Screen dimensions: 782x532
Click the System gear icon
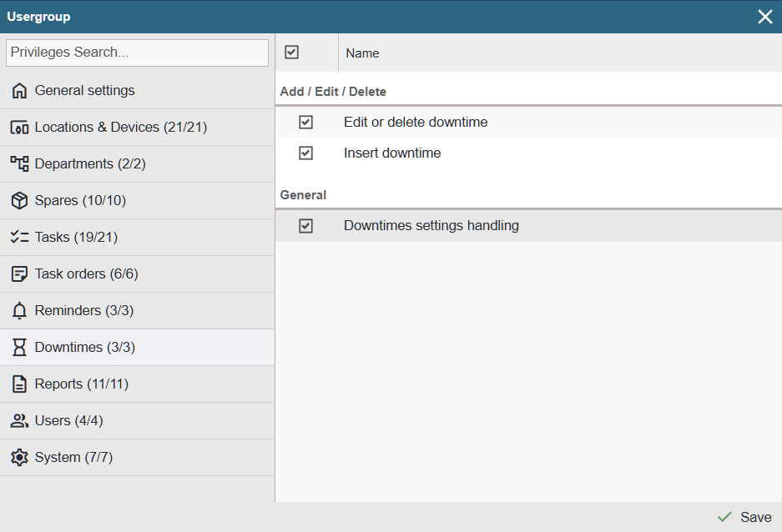pos(19,458)
